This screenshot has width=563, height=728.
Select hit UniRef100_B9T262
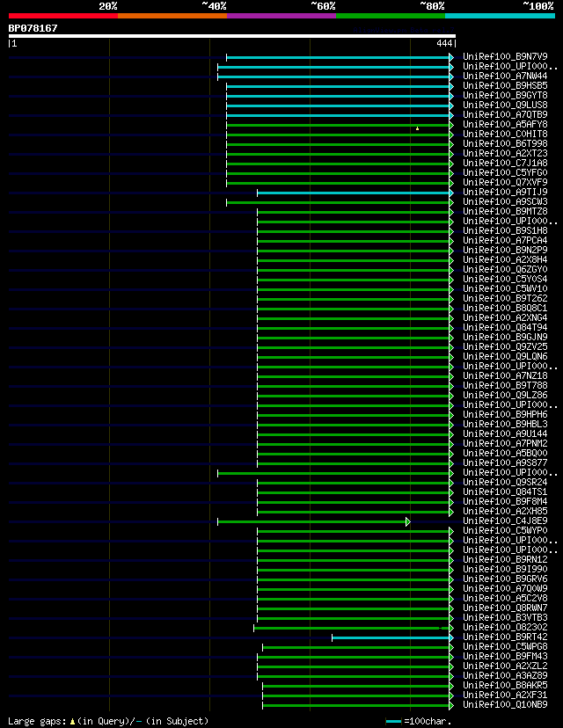(x=505, y=299)
